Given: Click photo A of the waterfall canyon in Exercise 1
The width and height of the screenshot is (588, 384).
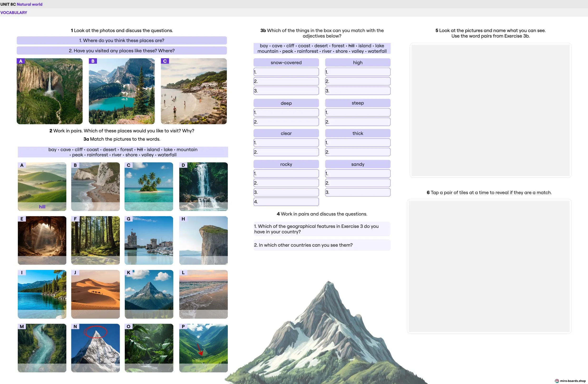Looking at the screenshot, I should point(49,91).
